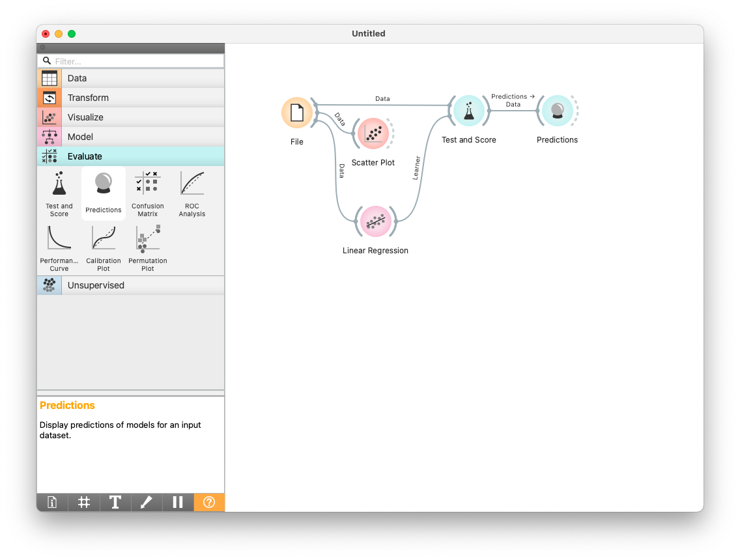This screenshot has width=740, height=560.
Task: Click the 'Predictions → Data' link label
Action: [513, 100]
